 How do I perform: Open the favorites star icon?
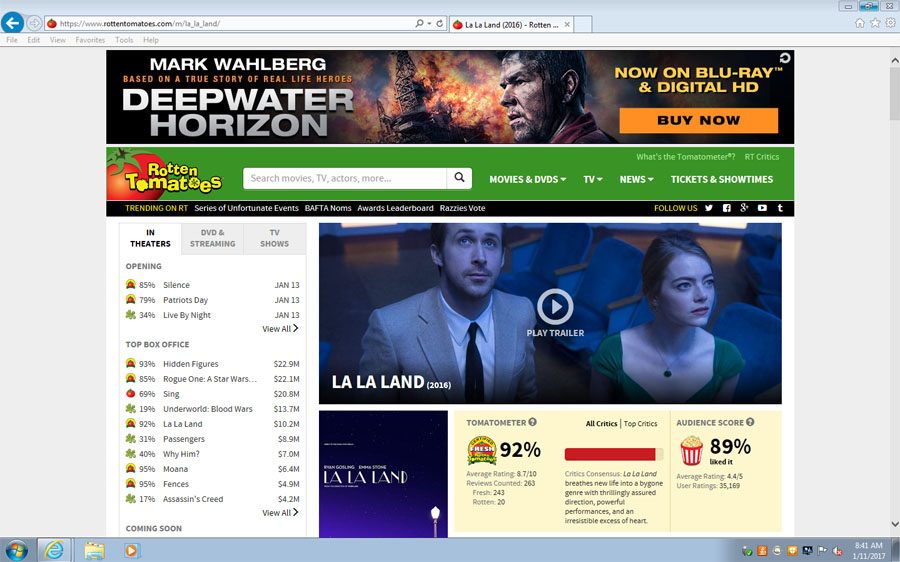click(x=875, y=23)
